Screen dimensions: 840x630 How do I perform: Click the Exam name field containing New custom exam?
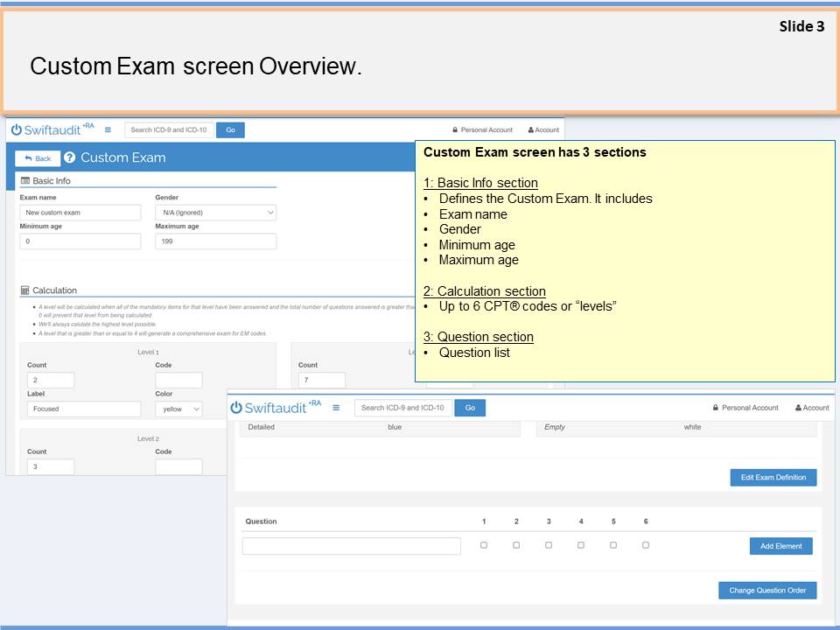[x=80, y=213]
